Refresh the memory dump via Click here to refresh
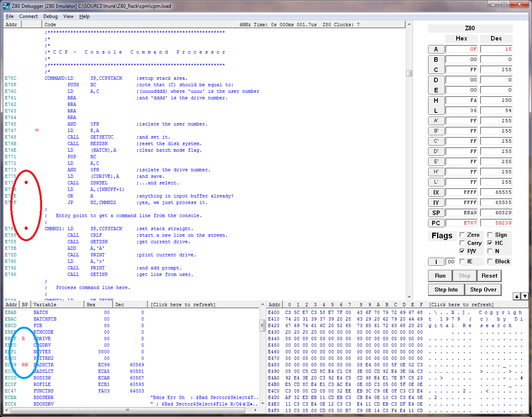 pyautogui.click(x=461, y=305)
